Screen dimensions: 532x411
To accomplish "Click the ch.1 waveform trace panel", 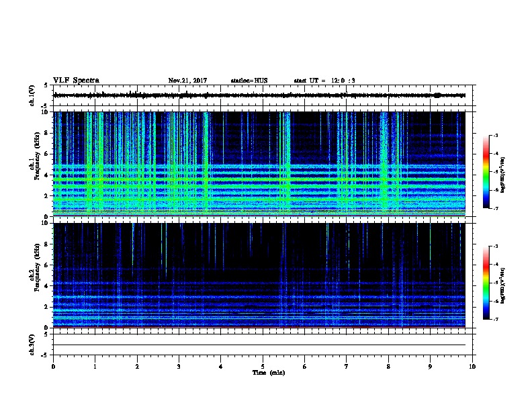I will click(263, 95).
